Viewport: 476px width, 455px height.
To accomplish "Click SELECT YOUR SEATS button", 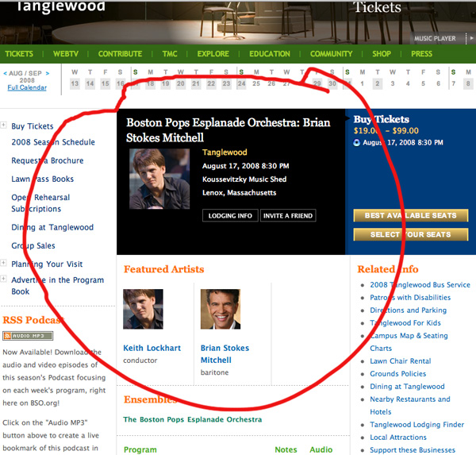I will pos(411,234).
